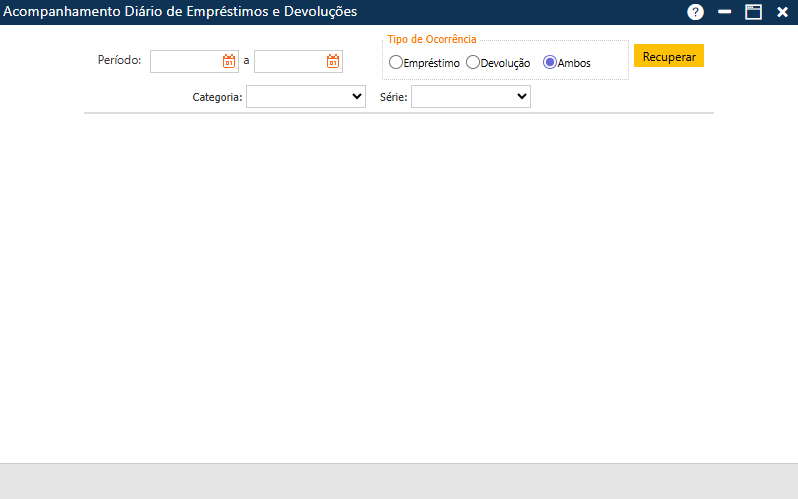
Task: Select the Ambos radio option
Action: pyautogui.click(x=549, y=62)
